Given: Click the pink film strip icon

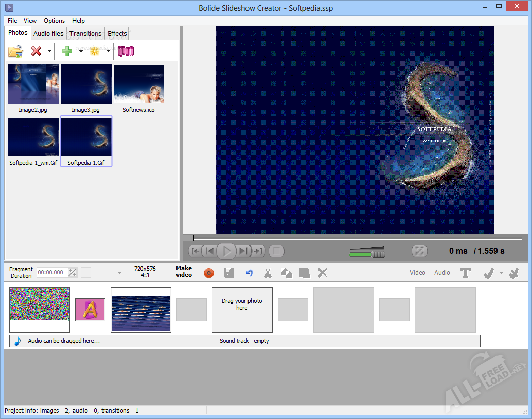Looking at the screenshot, I should coord(126,51).
